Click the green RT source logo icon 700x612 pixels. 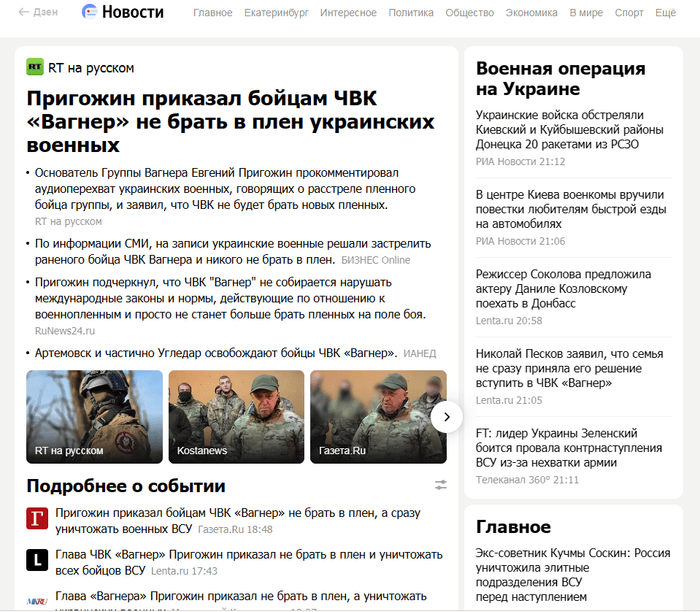click(35, 67)
